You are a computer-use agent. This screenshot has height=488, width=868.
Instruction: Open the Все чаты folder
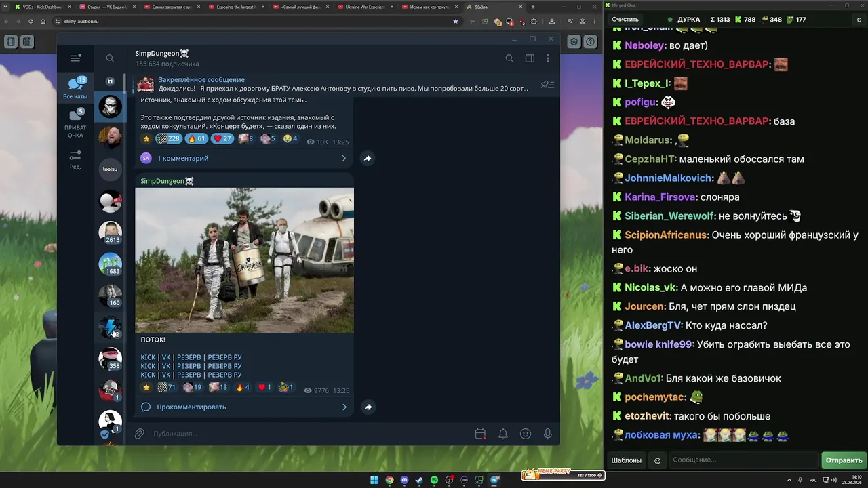pos(75,88)
